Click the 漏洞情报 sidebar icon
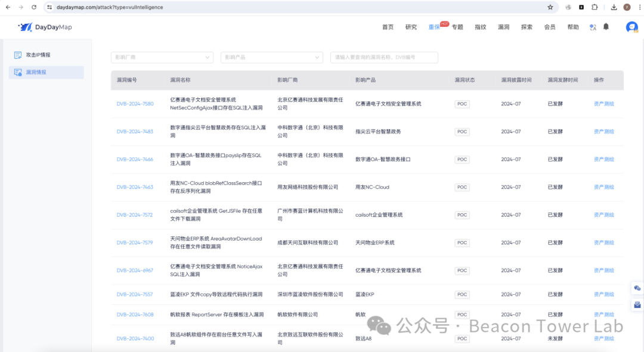The width and height of the screenshot is (644, 352). pos(18,72)
